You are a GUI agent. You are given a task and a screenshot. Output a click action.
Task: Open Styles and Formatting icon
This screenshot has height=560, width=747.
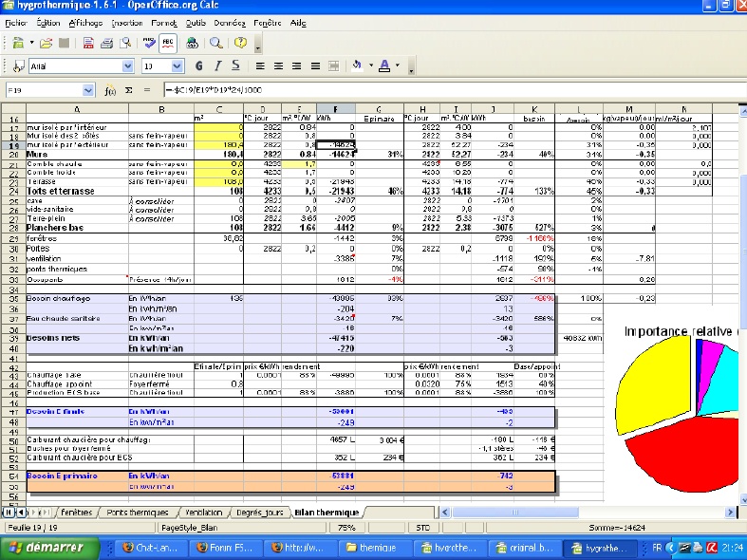click(x=18, y=66)
